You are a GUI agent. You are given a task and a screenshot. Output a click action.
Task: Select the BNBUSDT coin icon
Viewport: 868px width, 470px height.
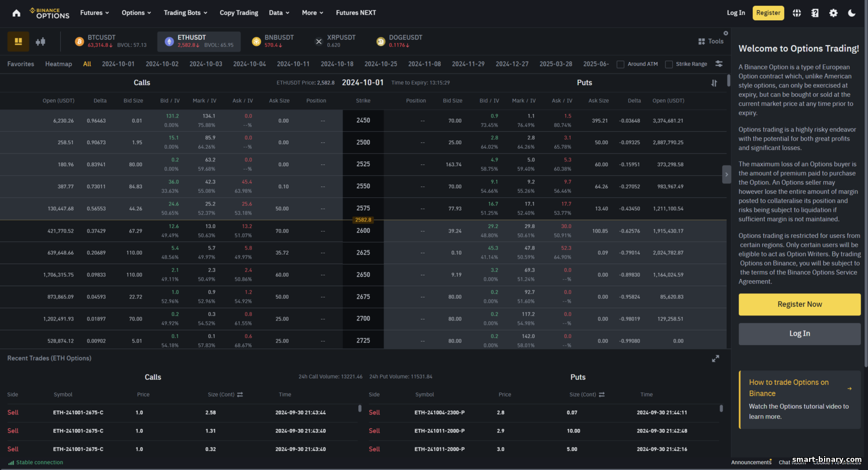coord(256,42)
